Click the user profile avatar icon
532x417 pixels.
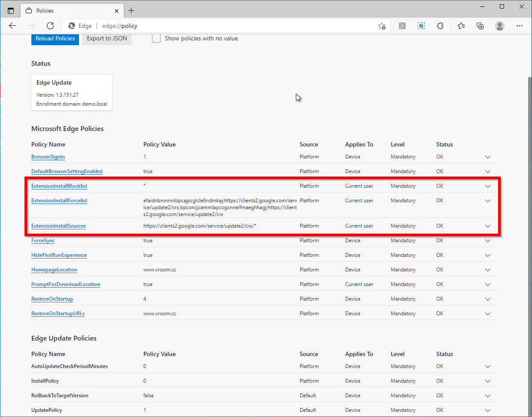(499, 26)
